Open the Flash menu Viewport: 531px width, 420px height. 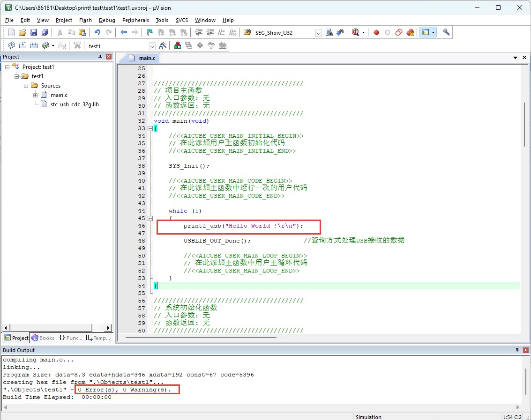coord(85,20)
